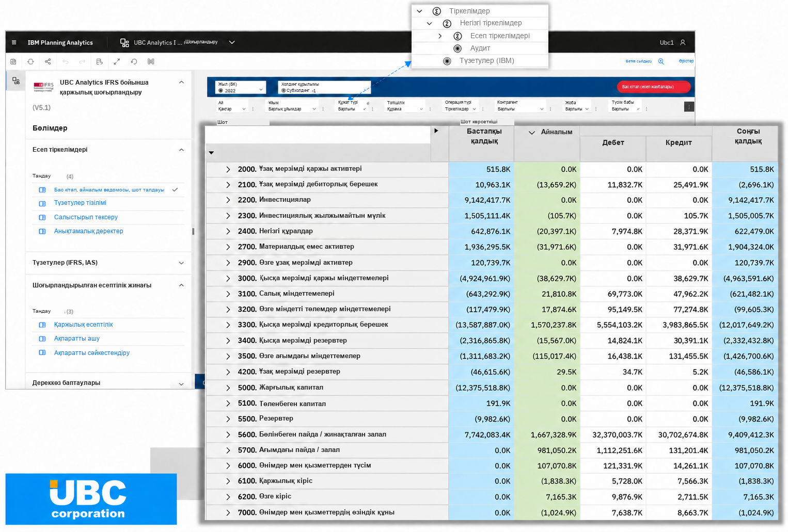Screen dimensions: 788x532
Task: Click the dark overflow menu button on filter bar
Action: [689, 106]
